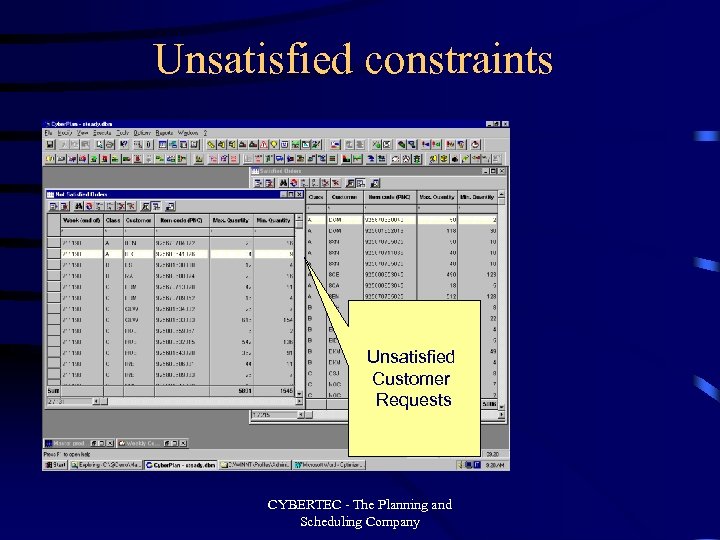
Task: Open the Tools menu
Action: click(x=122, y=133)
